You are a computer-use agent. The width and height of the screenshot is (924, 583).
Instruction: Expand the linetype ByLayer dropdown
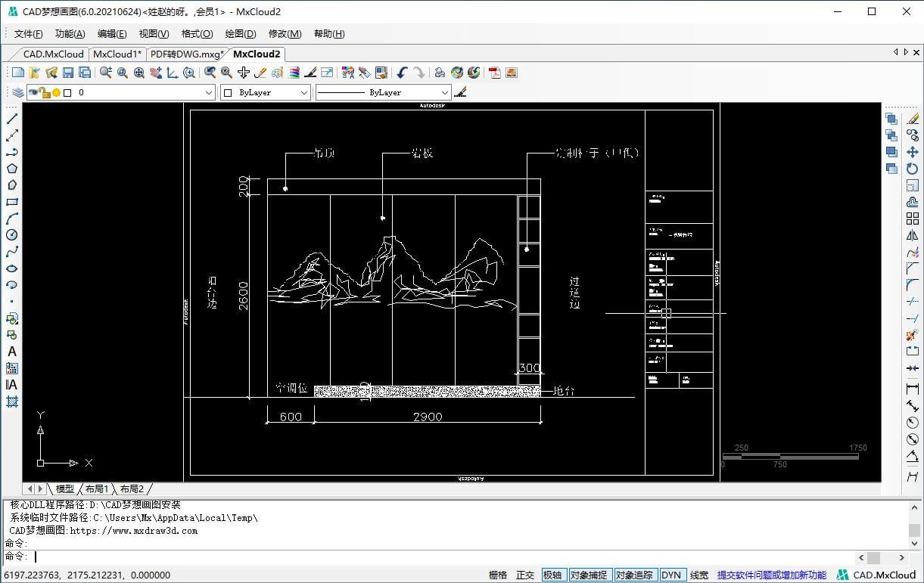445,92
